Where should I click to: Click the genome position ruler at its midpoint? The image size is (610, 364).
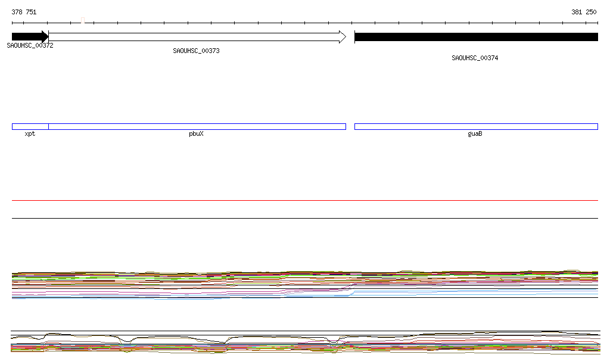pyautogui.click(x=305, y=23)
